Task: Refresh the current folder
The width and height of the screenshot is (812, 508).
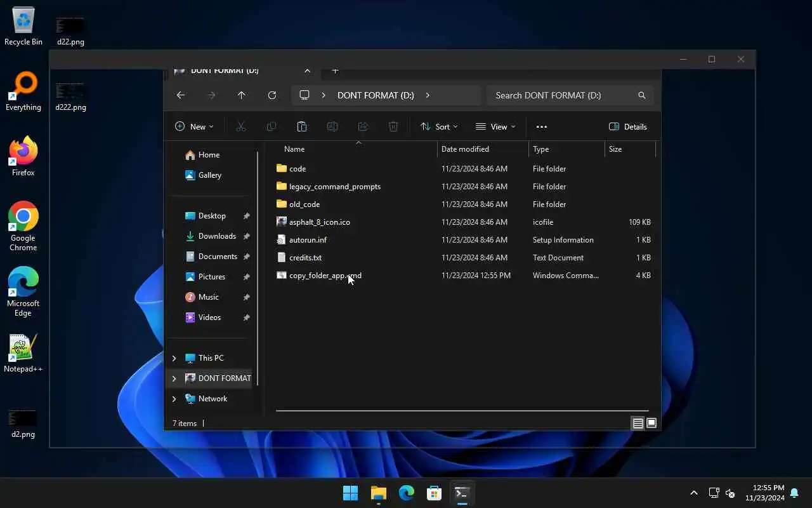Action: (x=272, y=95)
